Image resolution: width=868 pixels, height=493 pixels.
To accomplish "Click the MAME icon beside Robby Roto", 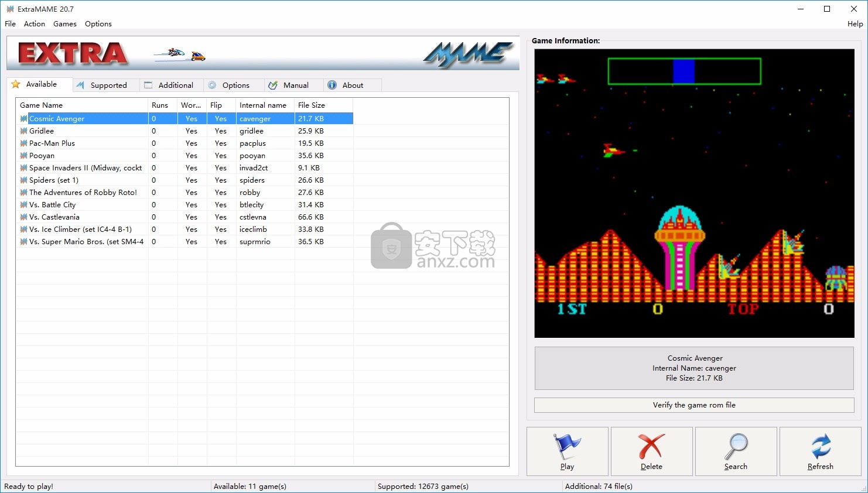I will point(23,193).
